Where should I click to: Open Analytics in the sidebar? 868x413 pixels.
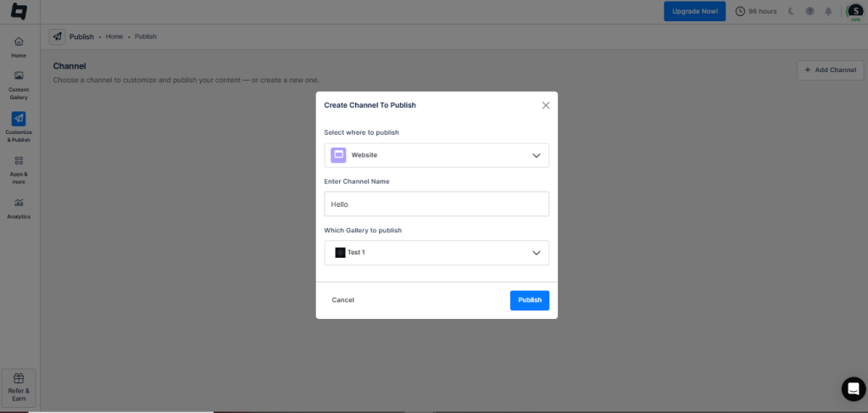click(19, 209)
